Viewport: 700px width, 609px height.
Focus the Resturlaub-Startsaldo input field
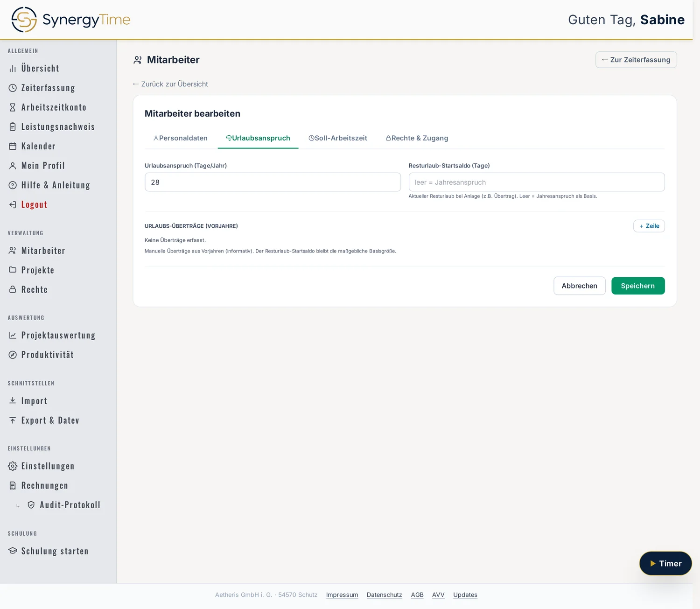pyautogui.click(x=537, y=182)
